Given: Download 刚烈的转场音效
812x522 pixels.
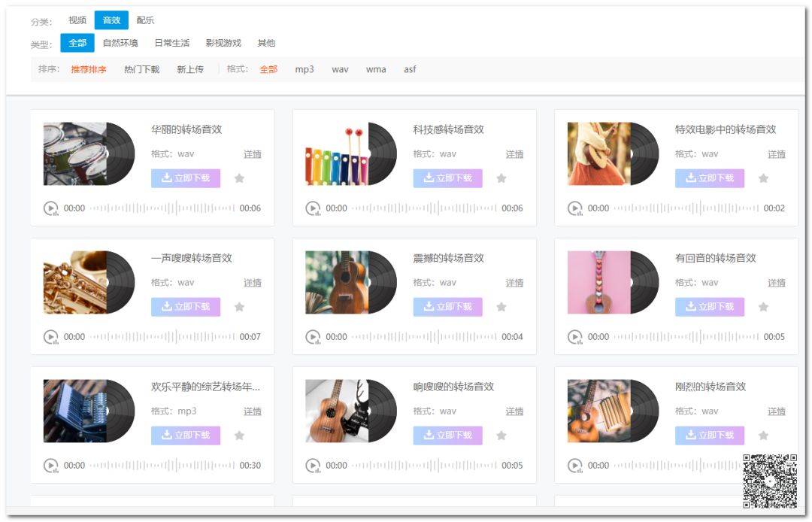Looking at the screenshot, I should coord(710,435).
